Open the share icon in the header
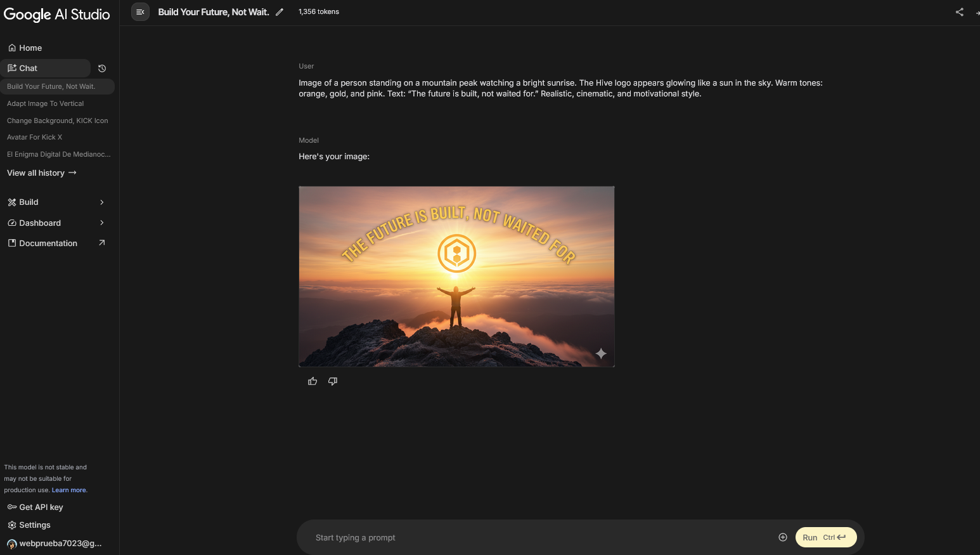 pos(960,12)
